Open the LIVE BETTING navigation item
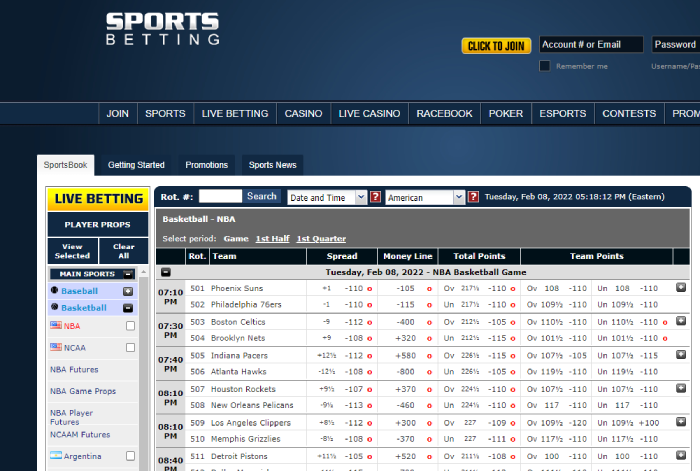700x471 pixels. click(235, 113)
